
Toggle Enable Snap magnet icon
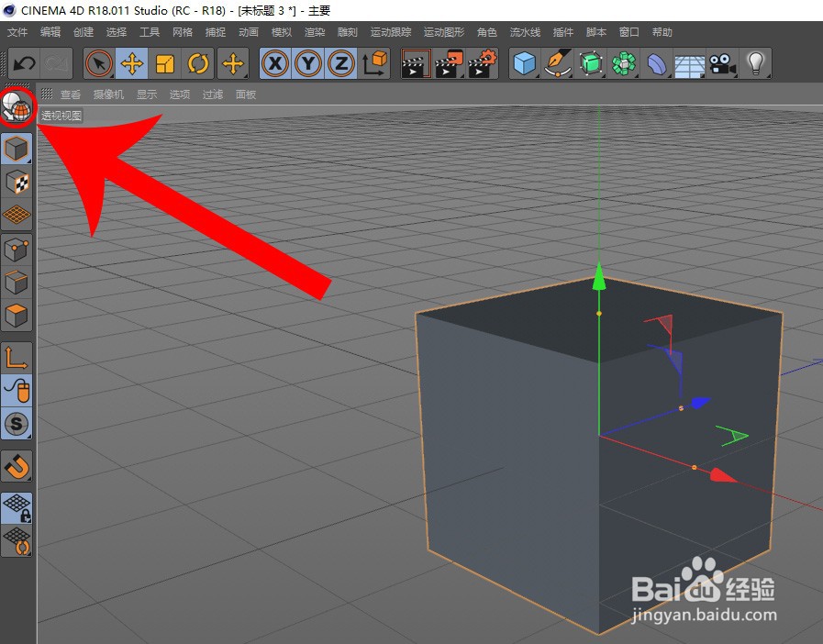point(17,466)
